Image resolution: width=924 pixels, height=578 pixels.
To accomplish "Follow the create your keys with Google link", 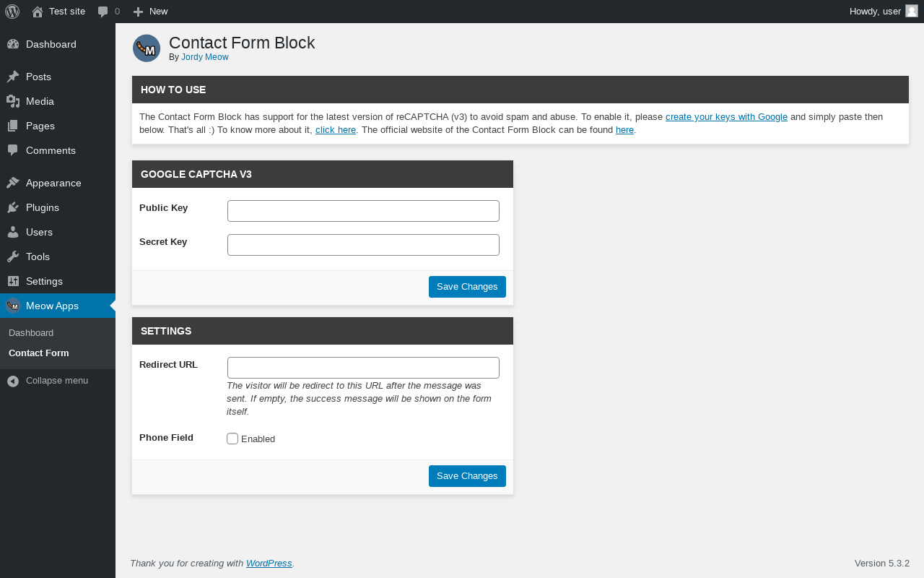I will [726, 116].
